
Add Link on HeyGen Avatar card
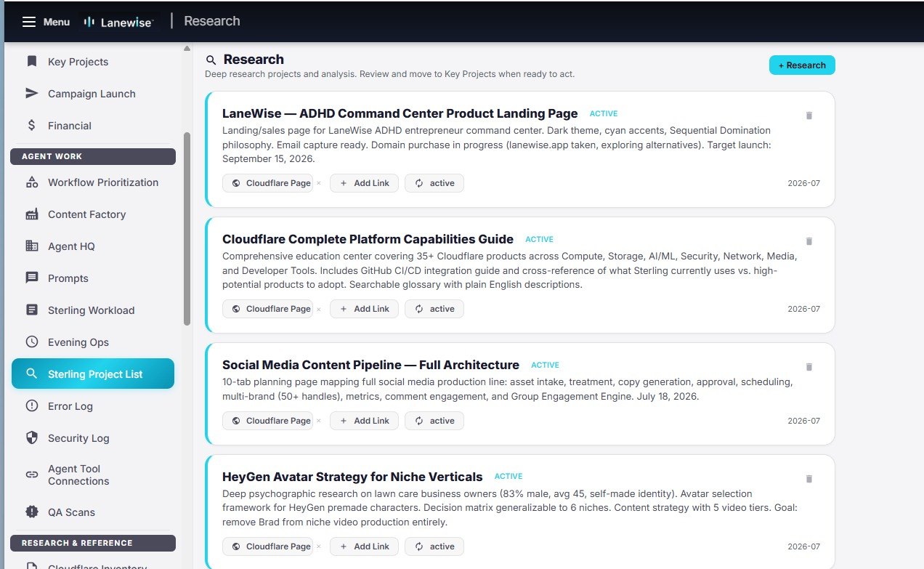(364, 546)
